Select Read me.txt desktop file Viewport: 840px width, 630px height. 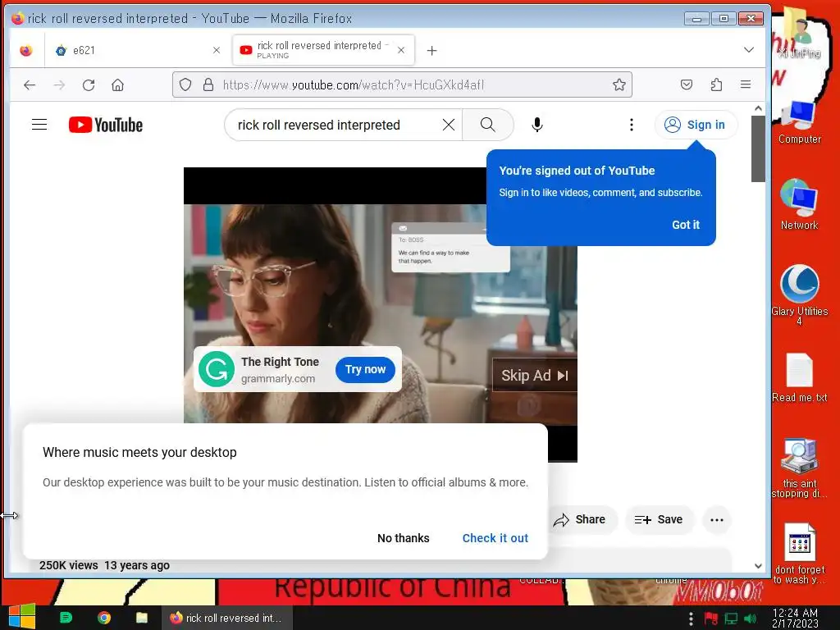coord(799,377)
